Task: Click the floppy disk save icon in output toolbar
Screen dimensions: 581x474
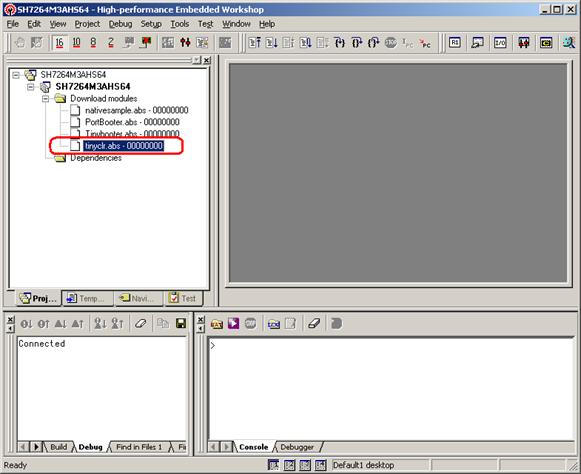Action: pyautogui.click(x=180, y=324)
